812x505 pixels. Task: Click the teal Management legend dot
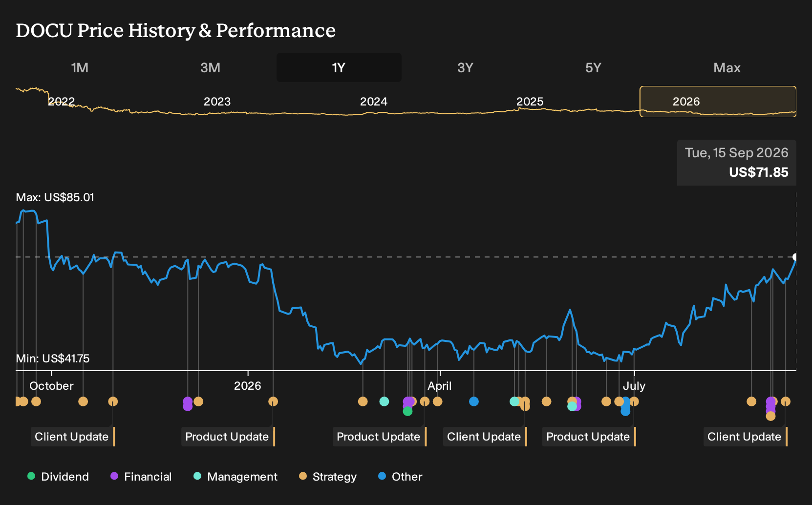click(197, 476)
